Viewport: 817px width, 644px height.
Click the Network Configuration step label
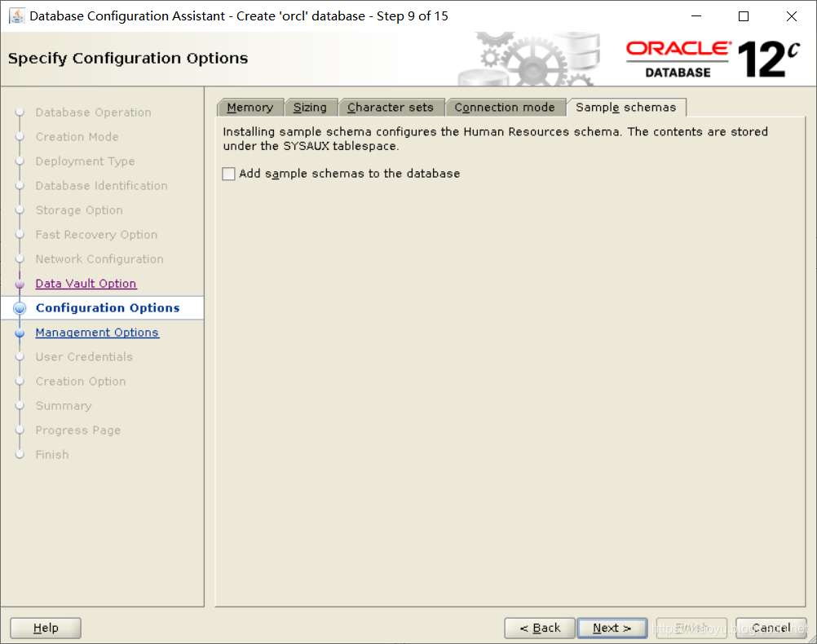pyautogui.click(x=99, y=259)
